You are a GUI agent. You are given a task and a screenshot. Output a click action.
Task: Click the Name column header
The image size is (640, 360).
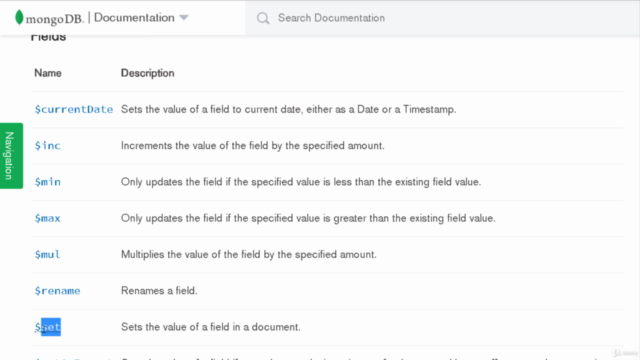48,73
